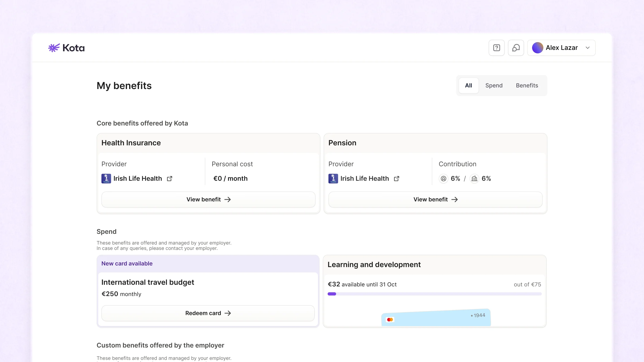This screenshot has height=362, width=644.
Task: Open the chat support icon
Action: coord(516,48)
